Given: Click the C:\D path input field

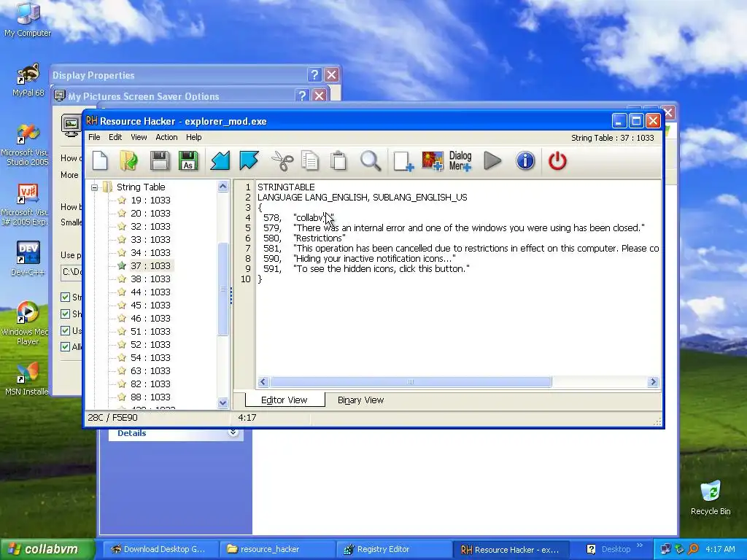Looking at the screenshot, I should click(x=71, y=272).
